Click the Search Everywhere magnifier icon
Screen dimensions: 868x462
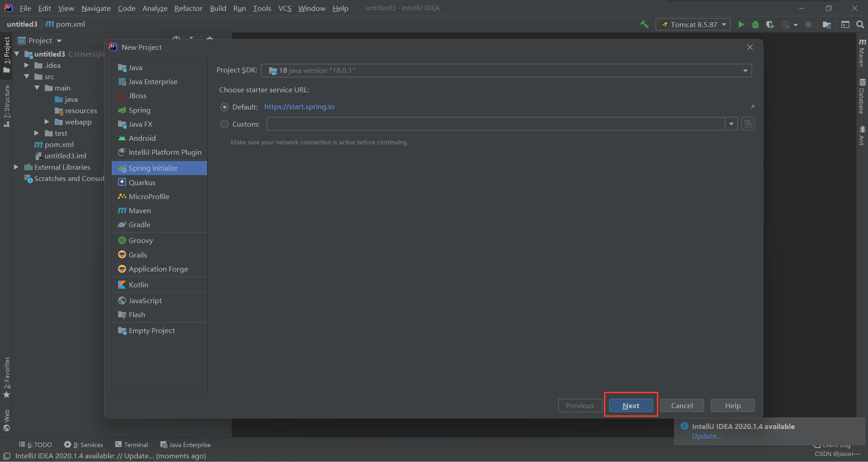click(860, 24)
